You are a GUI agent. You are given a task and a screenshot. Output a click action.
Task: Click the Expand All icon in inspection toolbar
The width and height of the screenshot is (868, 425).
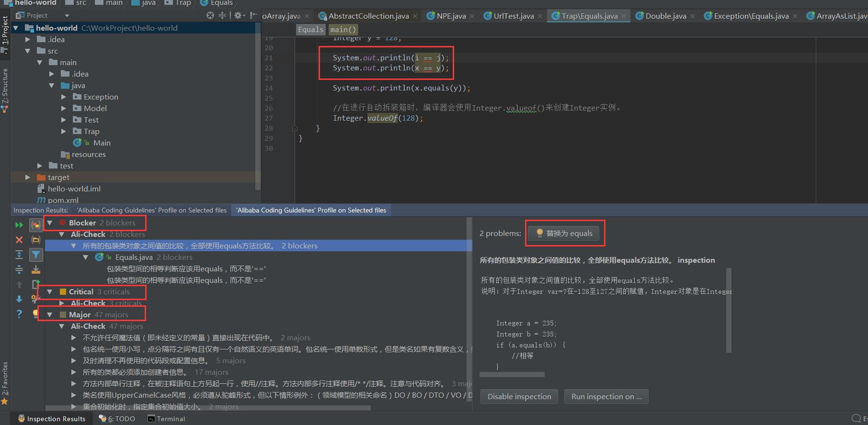pos(19,255)
